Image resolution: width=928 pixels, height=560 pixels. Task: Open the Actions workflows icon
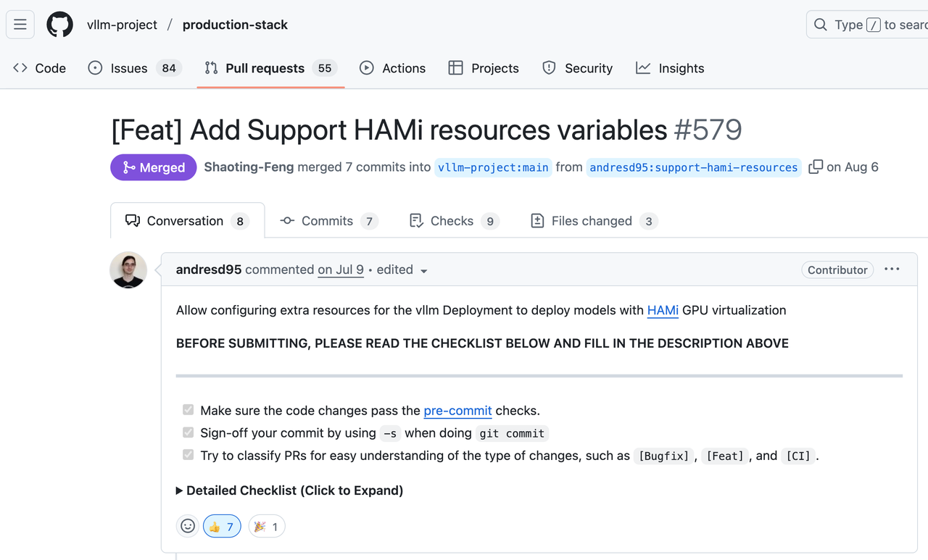pos(367,67)
